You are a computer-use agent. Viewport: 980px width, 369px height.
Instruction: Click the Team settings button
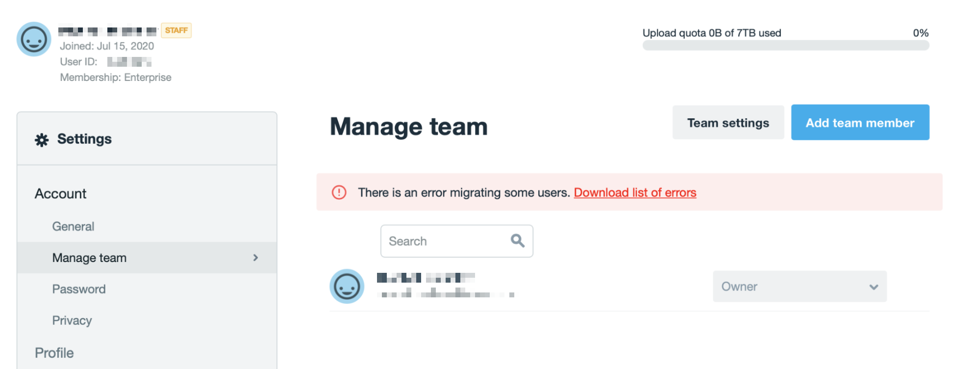pos(728,123)
